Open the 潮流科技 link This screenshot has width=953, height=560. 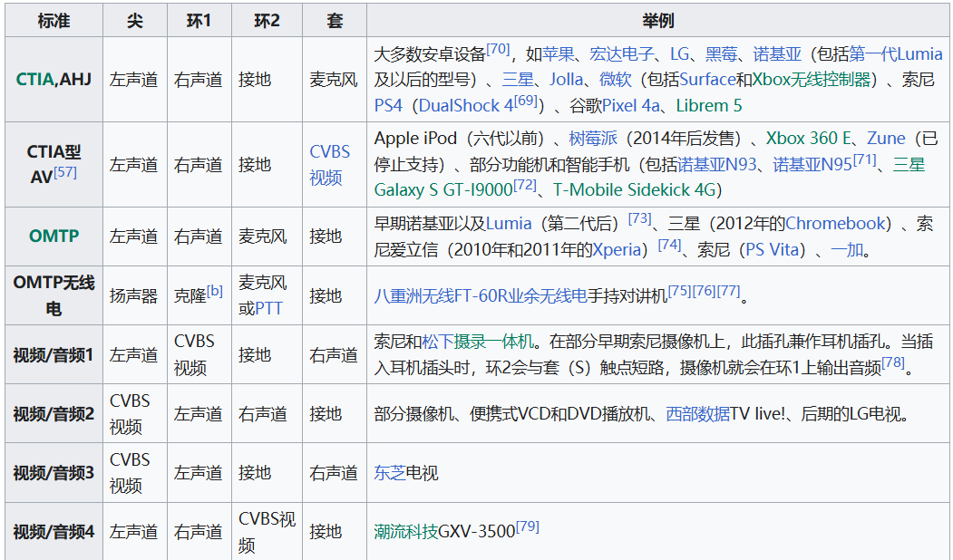(x=405, y=531)
